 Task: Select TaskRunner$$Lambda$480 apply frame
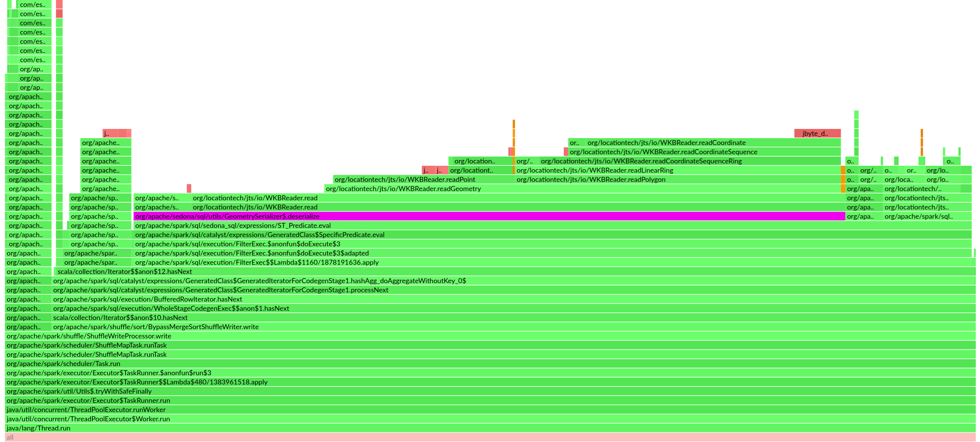490,382
